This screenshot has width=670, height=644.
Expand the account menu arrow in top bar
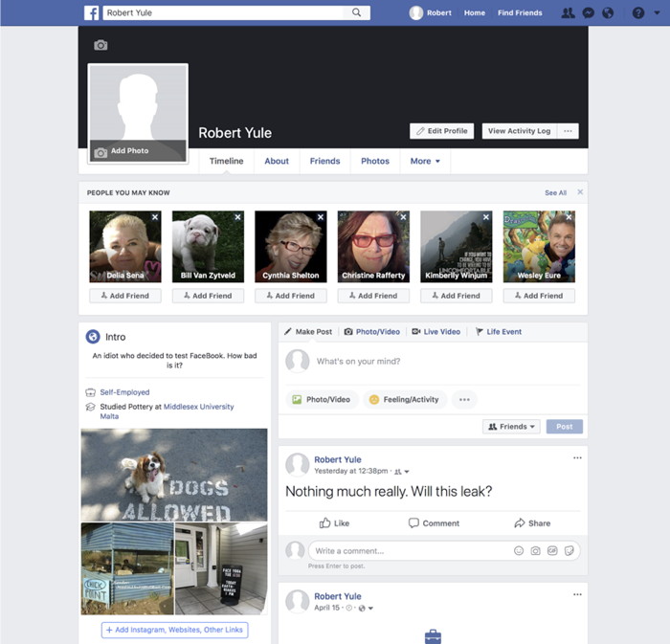[x=657, y=12]
